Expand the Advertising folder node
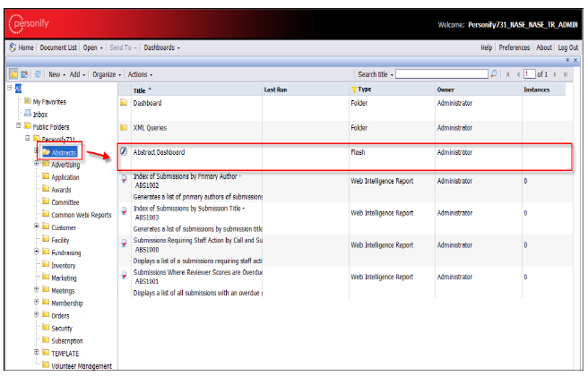 (x=37, y=164)
